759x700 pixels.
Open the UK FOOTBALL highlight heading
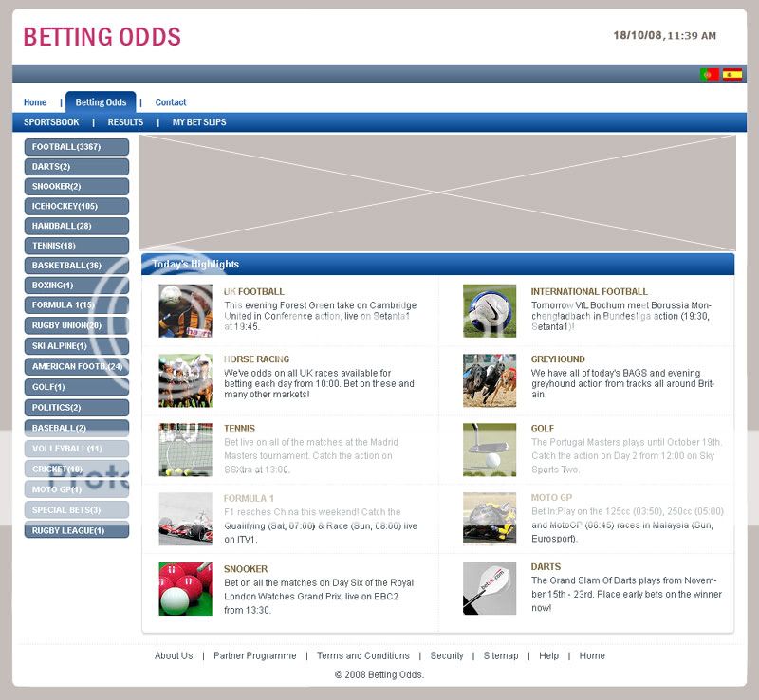coord(253,291)
